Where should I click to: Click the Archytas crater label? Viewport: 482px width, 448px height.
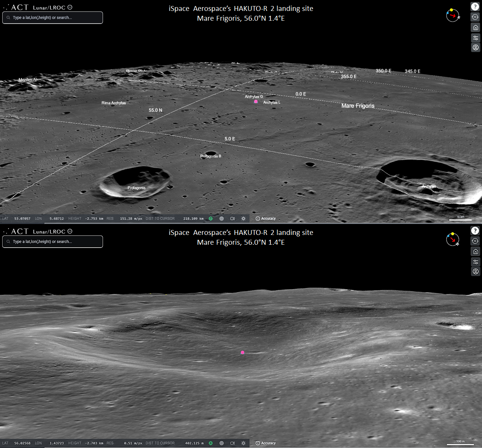coord(429,186)
